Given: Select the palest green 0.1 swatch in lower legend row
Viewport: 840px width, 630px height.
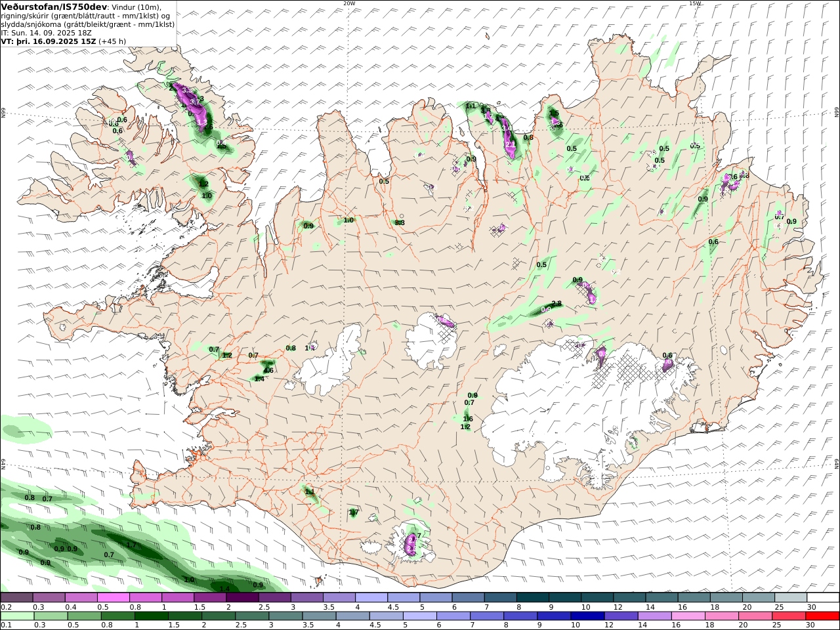Looking at the screenshot, I should click(17, 616).
